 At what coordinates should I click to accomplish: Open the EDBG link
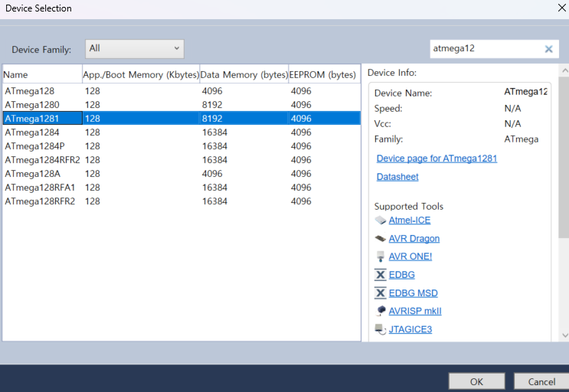click(401, 275)
